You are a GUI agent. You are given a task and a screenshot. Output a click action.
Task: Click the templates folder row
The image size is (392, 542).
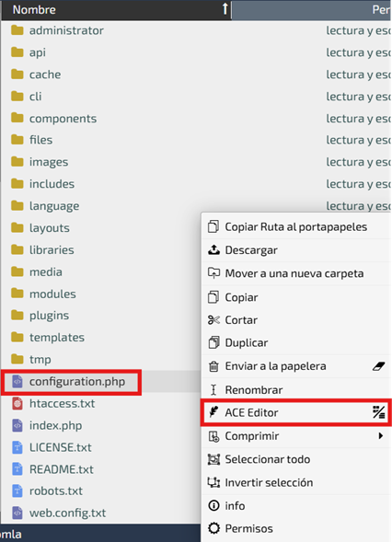[x=100, y=337]
